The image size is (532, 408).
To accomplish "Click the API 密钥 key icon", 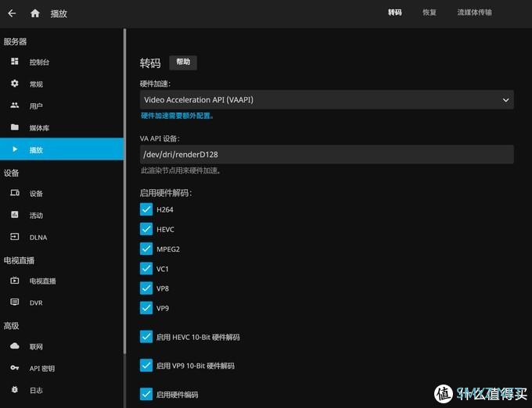I will click(15, 367).
